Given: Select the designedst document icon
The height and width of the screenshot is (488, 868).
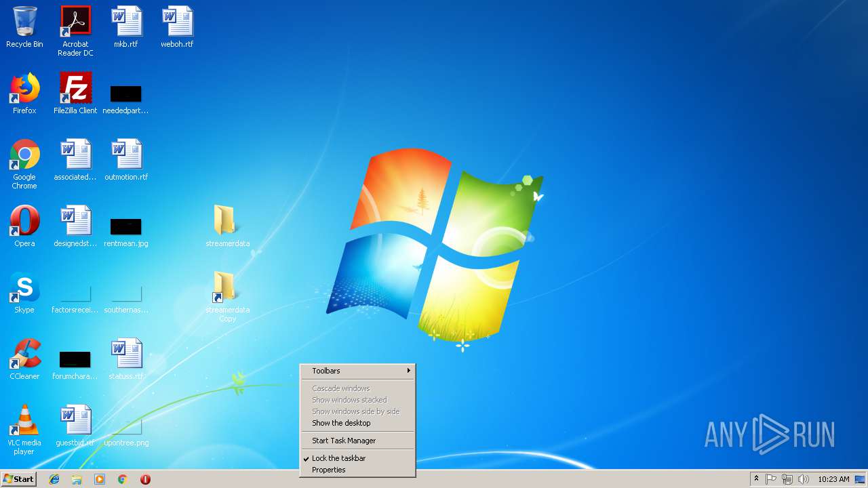Looking at the screenshot, I should [75, 226].
